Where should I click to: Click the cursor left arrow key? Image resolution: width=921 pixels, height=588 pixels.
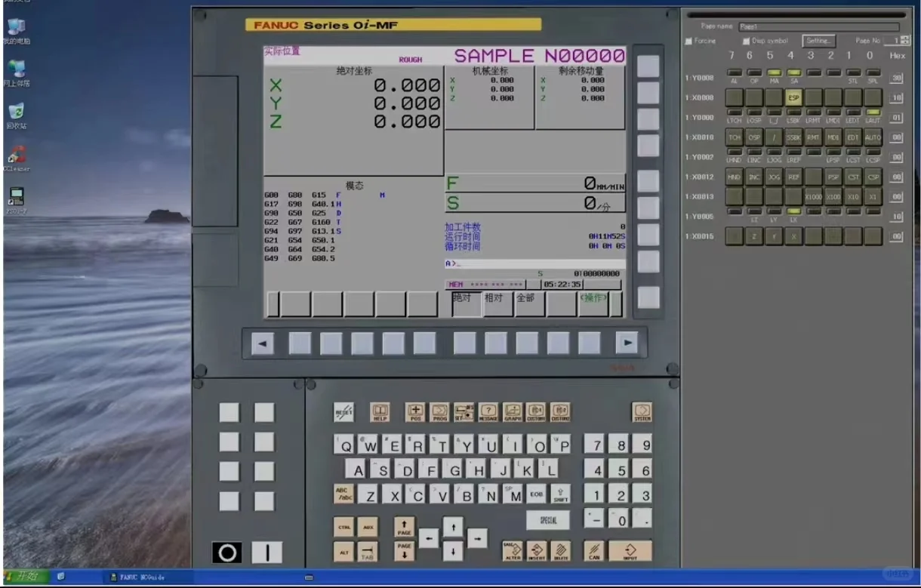(x=428, y=539)
